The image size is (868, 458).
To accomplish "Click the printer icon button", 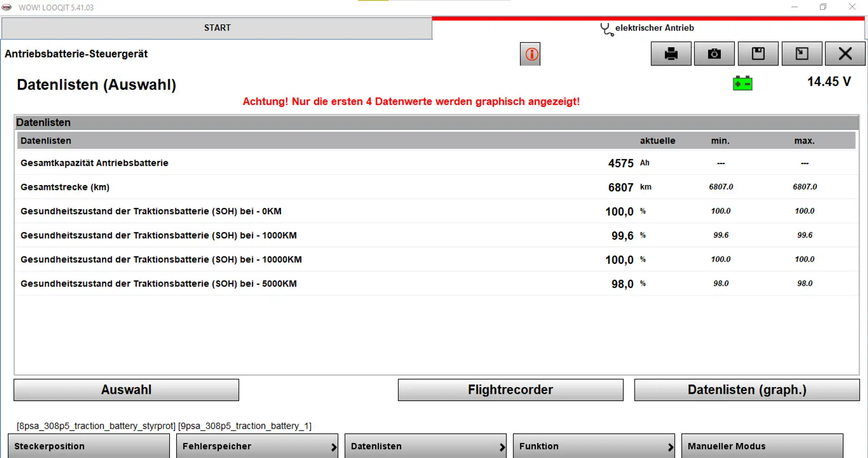I will pyautogui.click(x=671, y=54).
